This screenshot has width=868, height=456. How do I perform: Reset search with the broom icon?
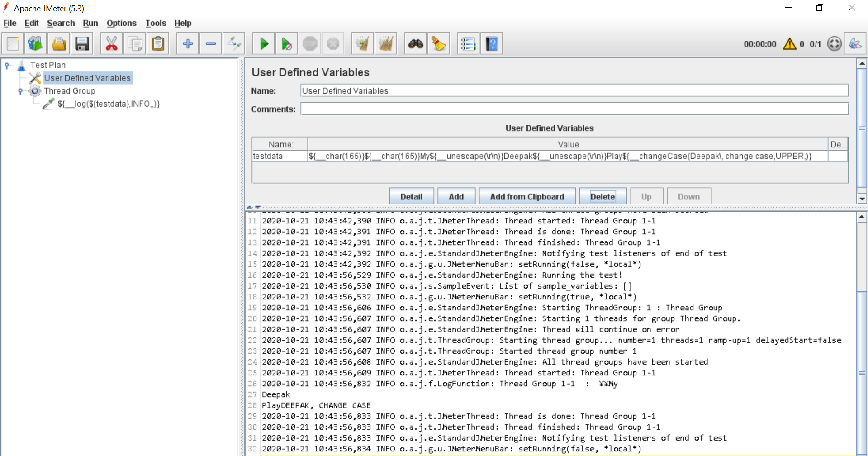coord(438,43)
